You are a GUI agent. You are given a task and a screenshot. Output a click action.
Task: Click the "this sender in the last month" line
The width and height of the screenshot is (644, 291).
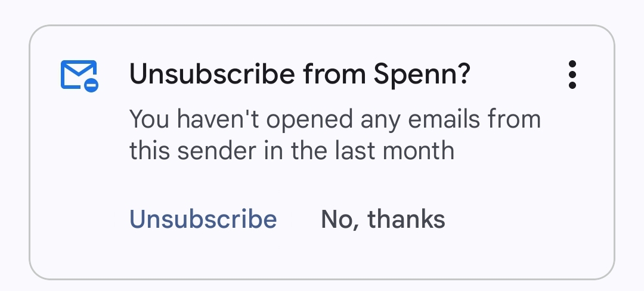[292, 150]
